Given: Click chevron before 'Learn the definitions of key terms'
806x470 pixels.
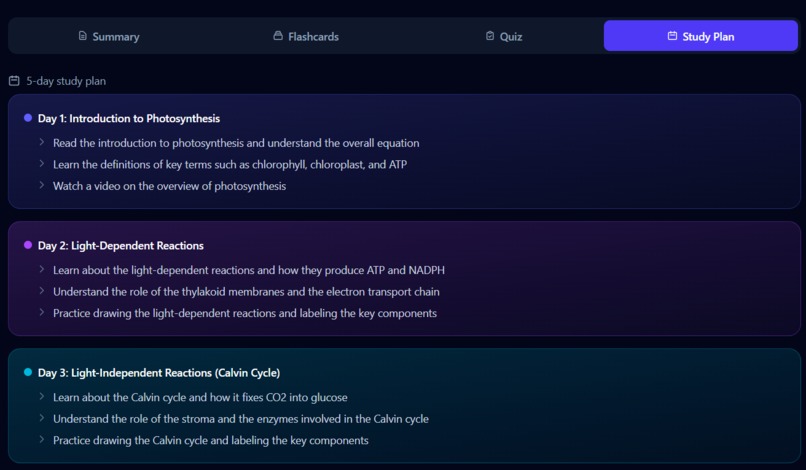Looking at the screenshot, I should coord(42,164).
